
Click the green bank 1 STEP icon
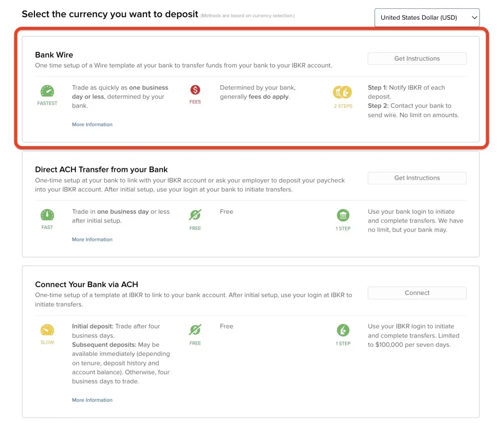pos(343,215)
